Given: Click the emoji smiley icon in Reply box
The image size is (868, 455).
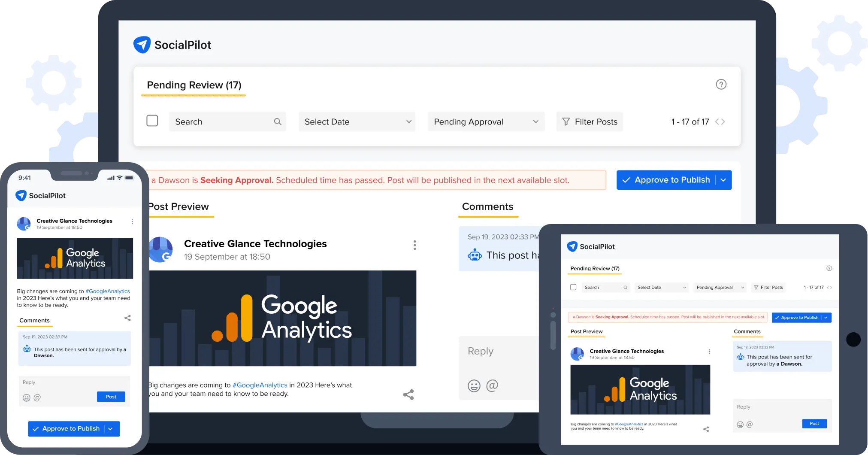Looking at the screenshot, I should [474, 385].
